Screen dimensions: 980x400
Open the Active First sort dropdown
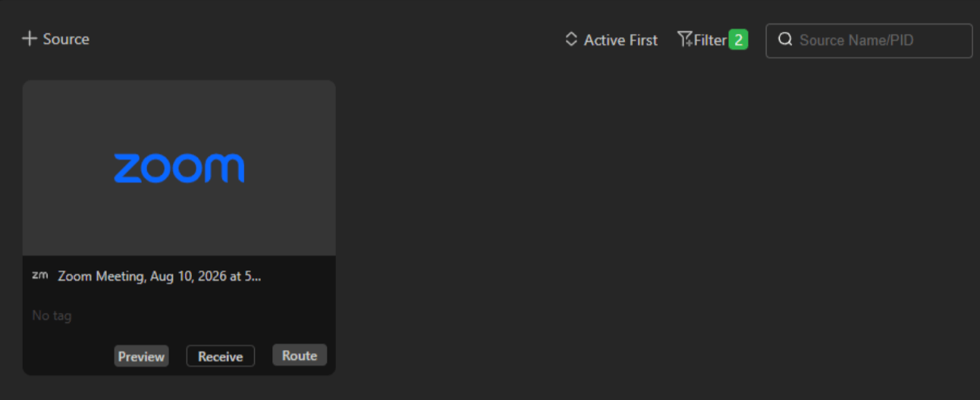611,39
